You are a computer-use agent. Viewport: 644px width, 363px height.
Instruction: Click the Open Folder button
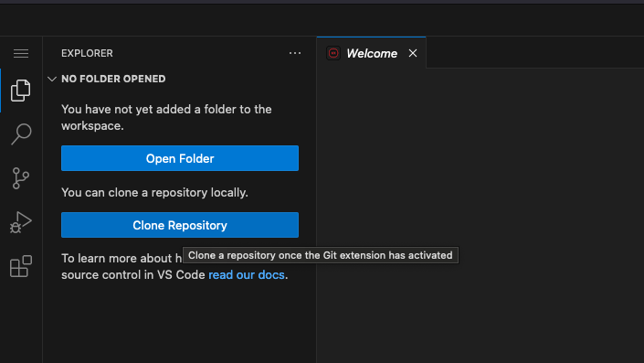[x=180, y=158]
